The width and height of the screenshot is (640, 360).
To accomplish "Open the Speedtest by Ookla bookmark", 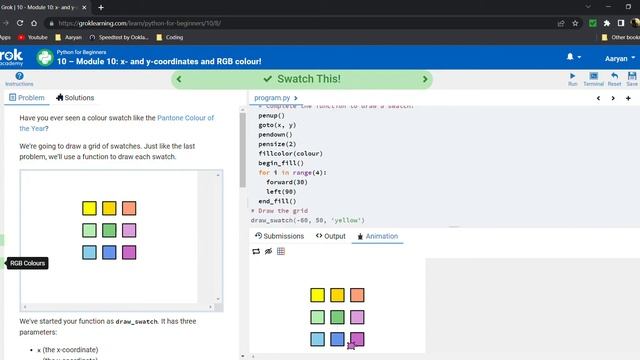I will [119, 37].
